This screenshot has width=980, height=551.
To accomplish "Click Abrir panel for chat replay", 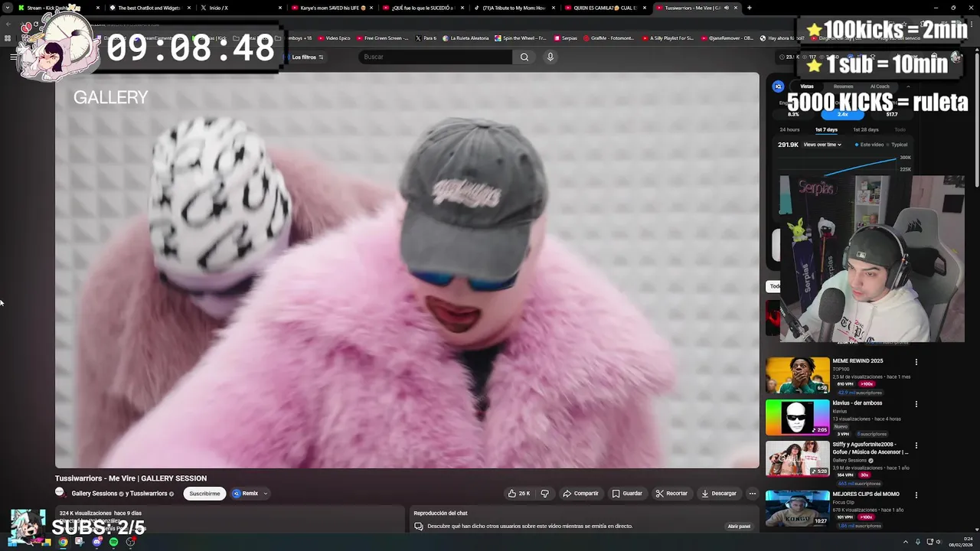I will tap(739, 527).
